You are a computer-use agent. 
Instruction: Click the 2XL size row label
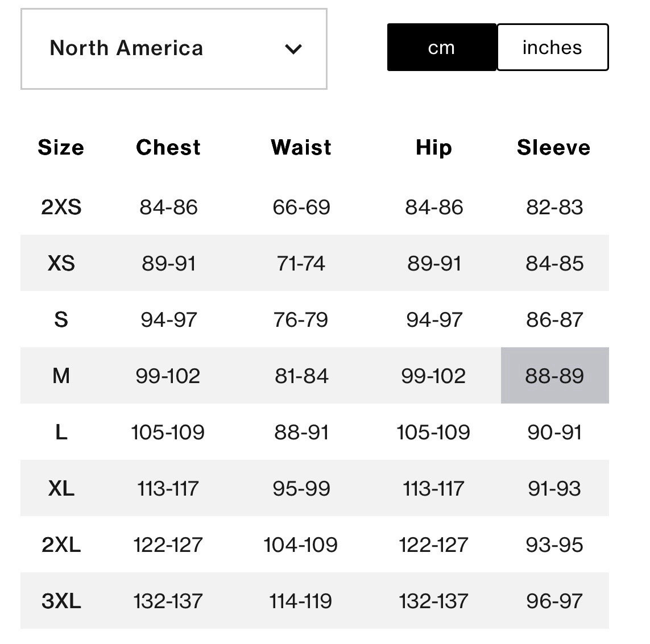coord(61,545)
